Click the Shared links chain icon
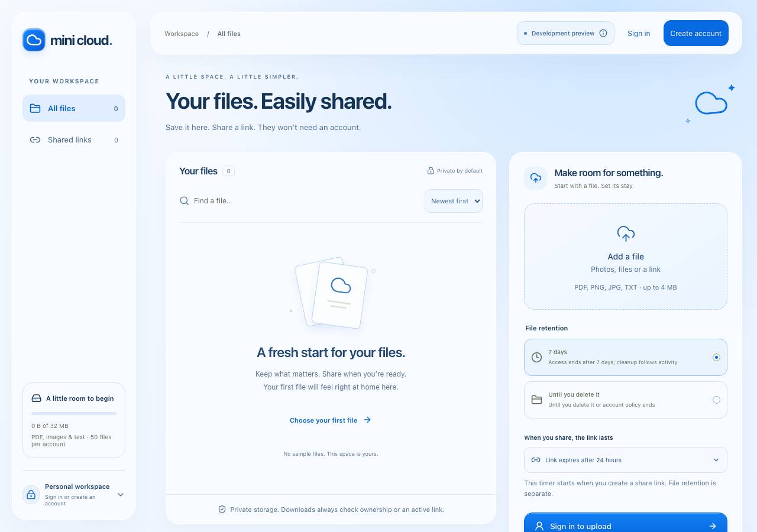The image size is (757, 532). (x=35, y=140)
